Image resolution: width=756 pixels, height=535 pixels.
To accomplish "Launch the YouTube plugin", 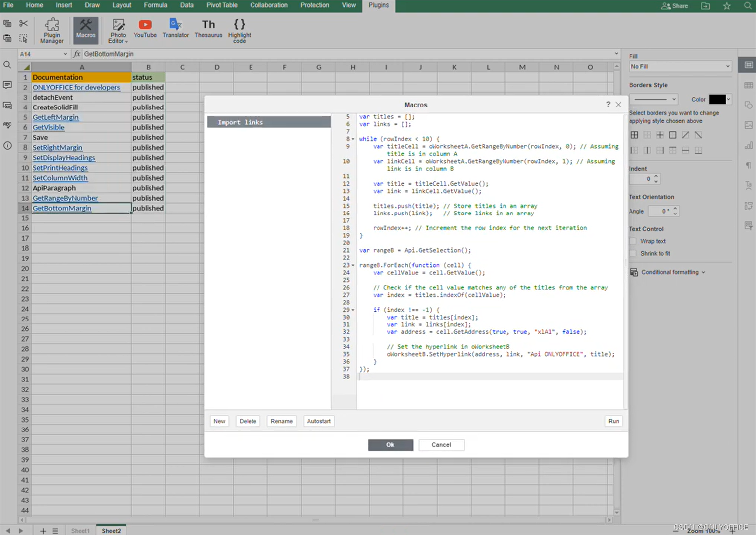I will click(x=145, y=29).
